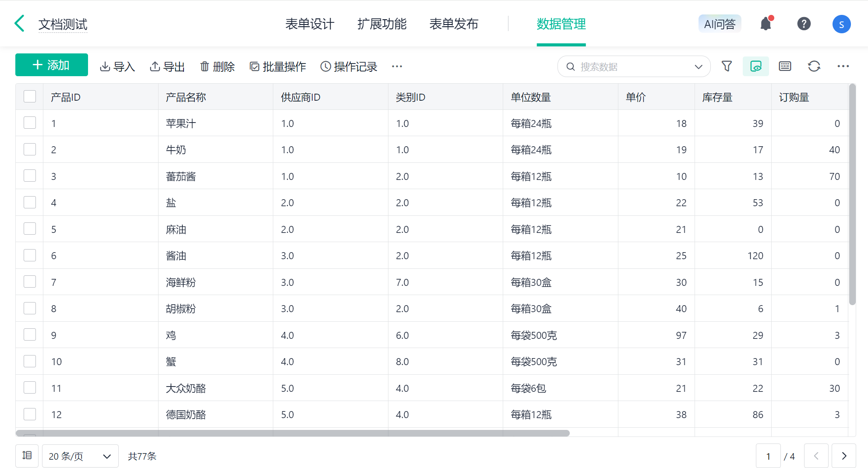The image size is (868, 468).
Task: Switch to 表单设计 tab
Action: (310, 24)
